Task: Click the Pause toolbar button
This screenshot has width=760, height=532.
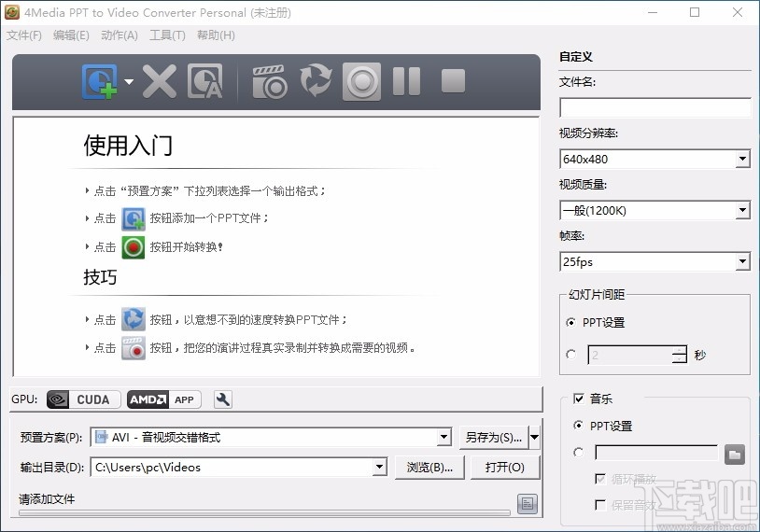Action: [x=406, y=81]
